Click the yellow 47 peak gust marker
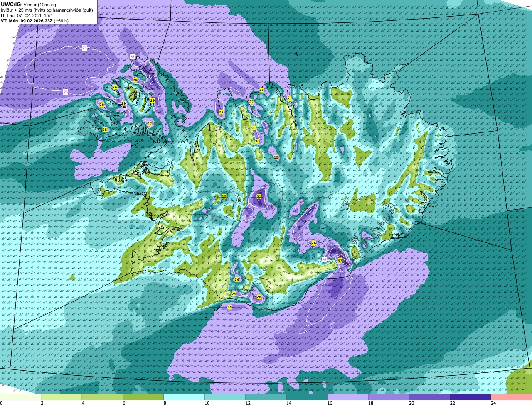Image resolution: width=532 pixels, height=406 pixels. click(x=340, y=261)
